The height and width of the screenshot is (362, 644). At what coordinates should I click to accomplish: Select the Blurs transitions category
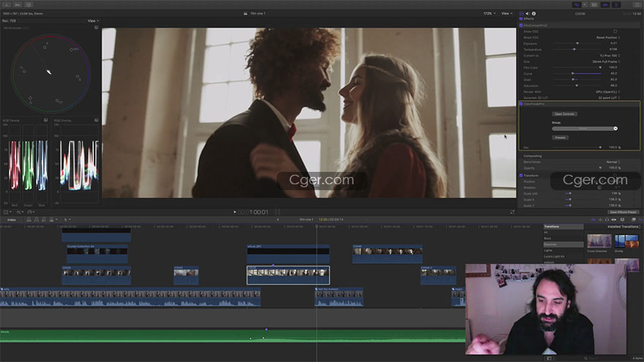563,238
